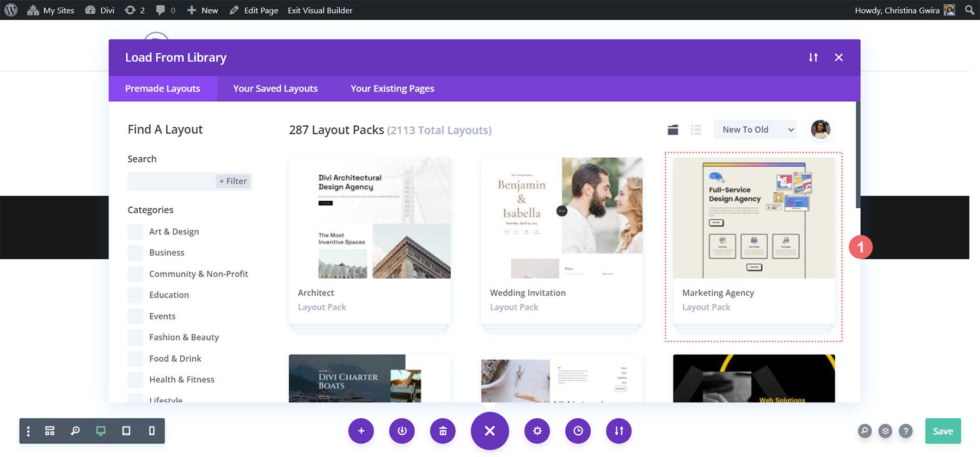Click the user avatar in library
This screenshot has width=980, height=457.
[820, 129]
